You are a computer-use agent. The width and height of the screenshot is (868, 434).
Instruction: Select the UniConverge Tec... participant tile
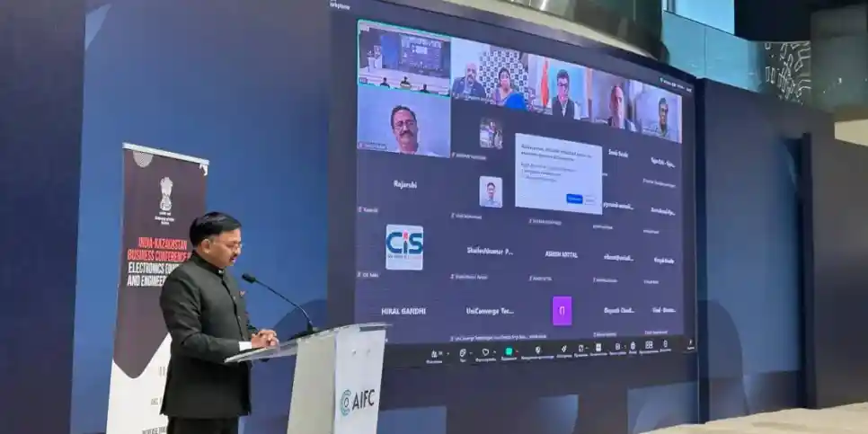[x=490, y=311]
